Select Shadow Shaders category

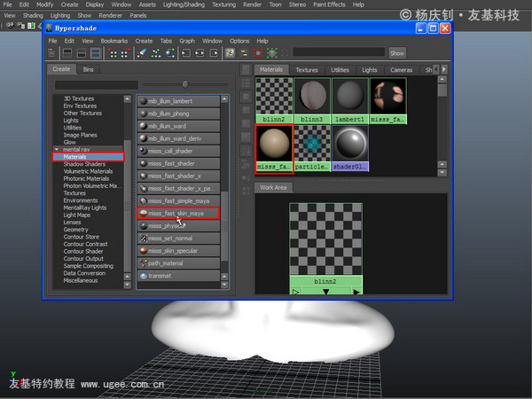pos(84,164)
